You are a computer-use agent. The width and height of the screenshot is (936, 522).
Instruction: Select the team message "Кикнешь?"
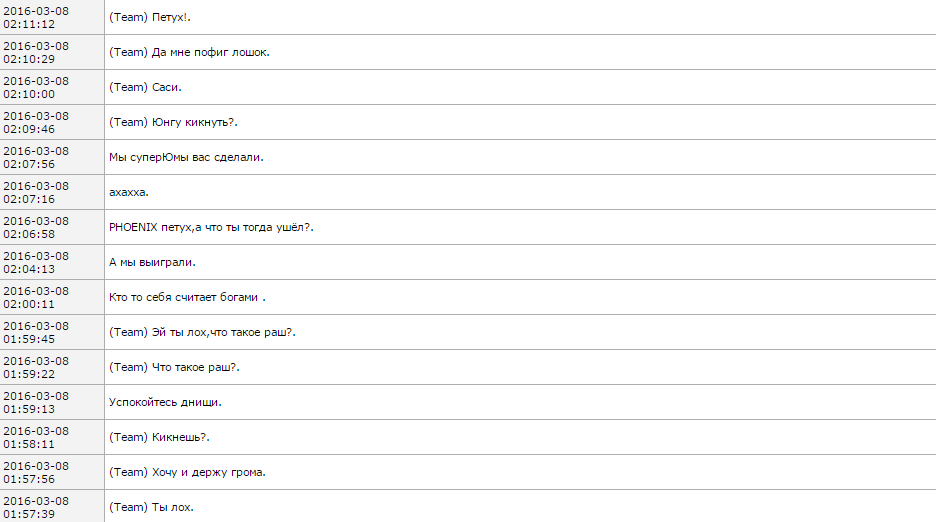(x=159, y=437)
